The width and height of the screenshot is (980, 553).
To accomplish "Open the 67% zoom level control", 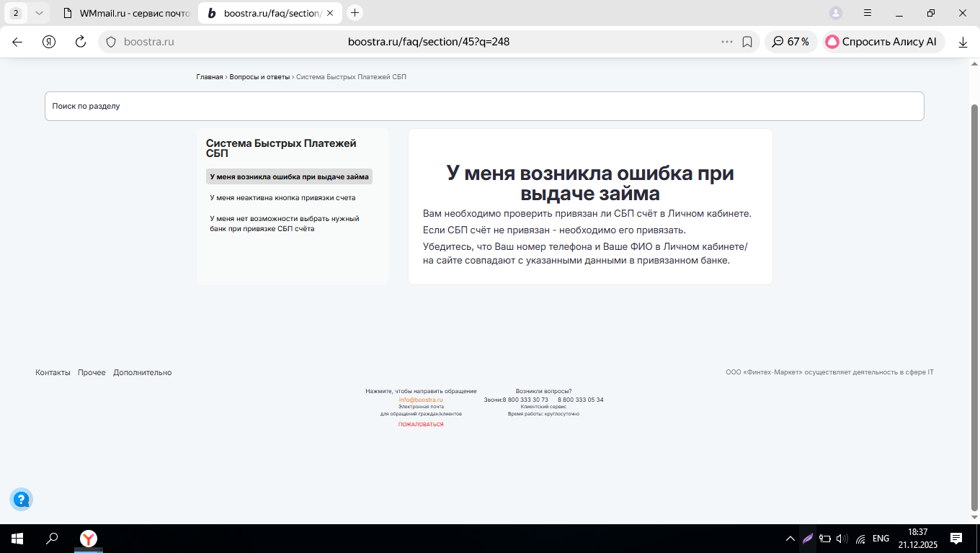I will [790, 42].
